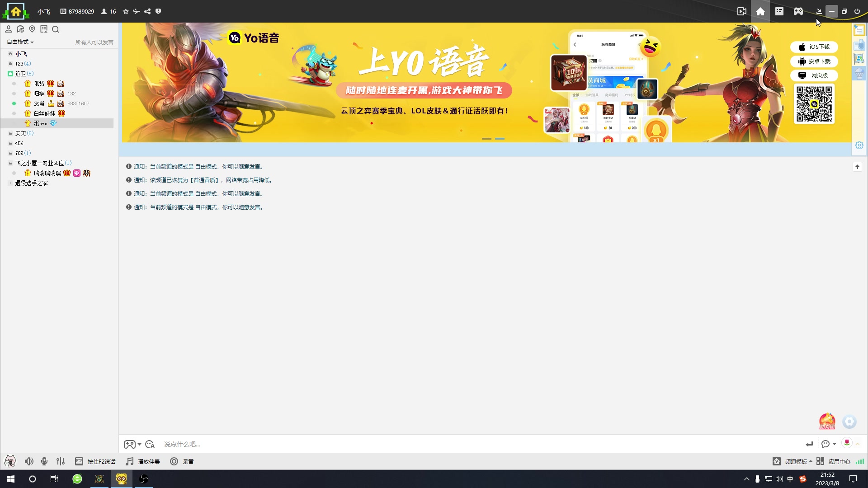Open the recent chat bubble icon in sidebar
Viewport: 868px width, 488px height.
coord(20,29)
